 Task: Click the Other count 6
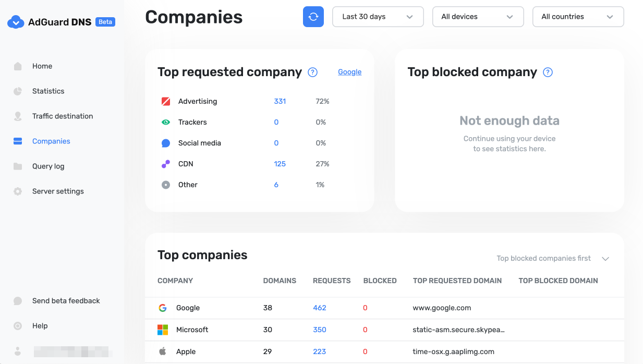click(276, 185)
